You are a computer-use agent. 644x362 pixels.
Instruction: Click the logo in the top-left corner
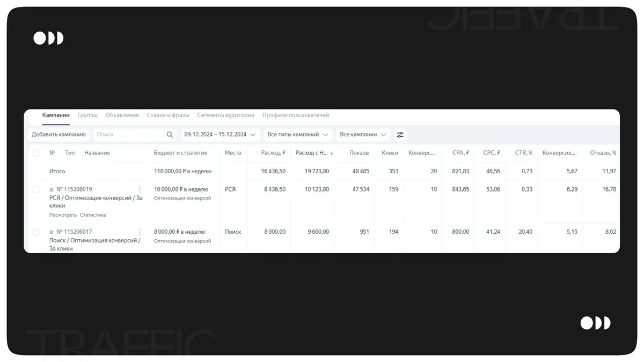pyautogui.click(x=48, y=38)
